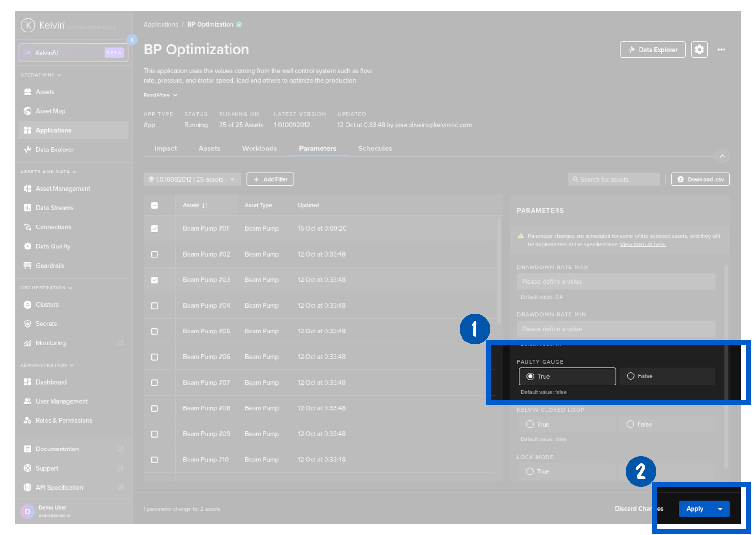
Task: Go to Clusters in Orchestration section
Action: pyautogui.click(x=47, y=305)
